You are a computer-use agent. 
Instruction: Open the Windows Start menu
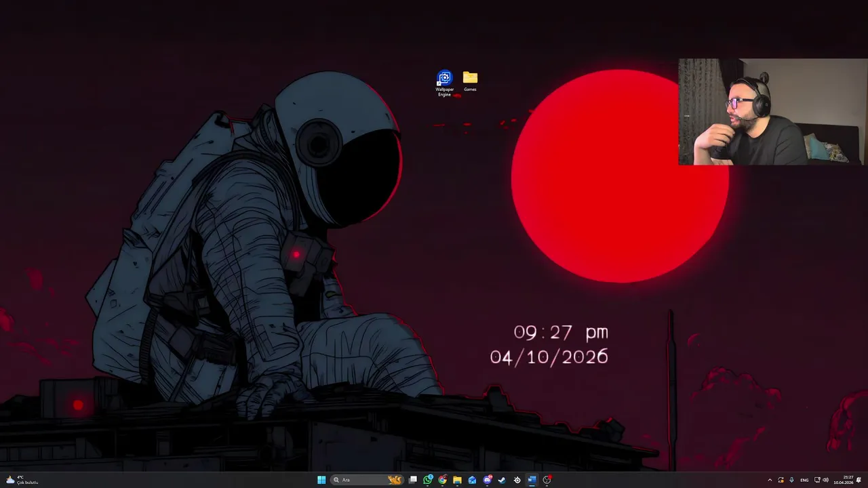pos(321,480)
